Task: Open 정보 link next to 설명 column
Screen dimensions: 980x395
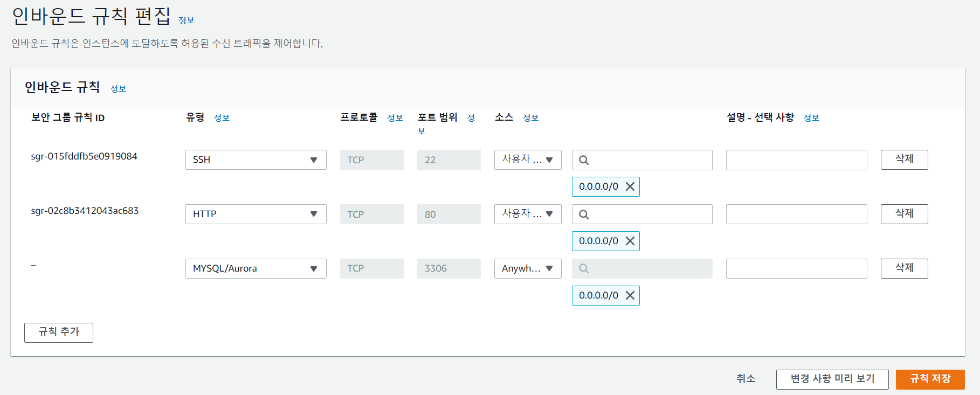Action: pos(811,118)
